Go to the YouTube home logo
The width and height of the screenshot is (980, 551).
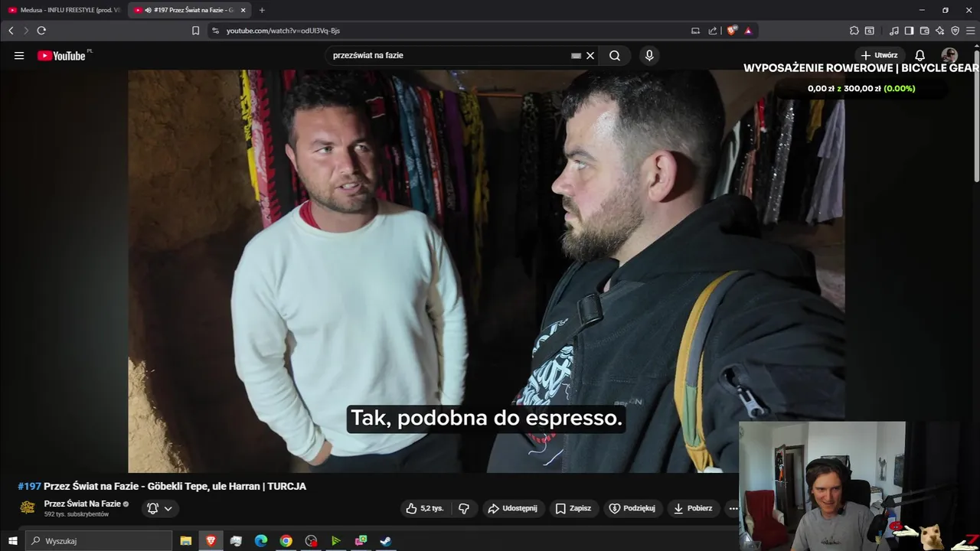[61, 56]
